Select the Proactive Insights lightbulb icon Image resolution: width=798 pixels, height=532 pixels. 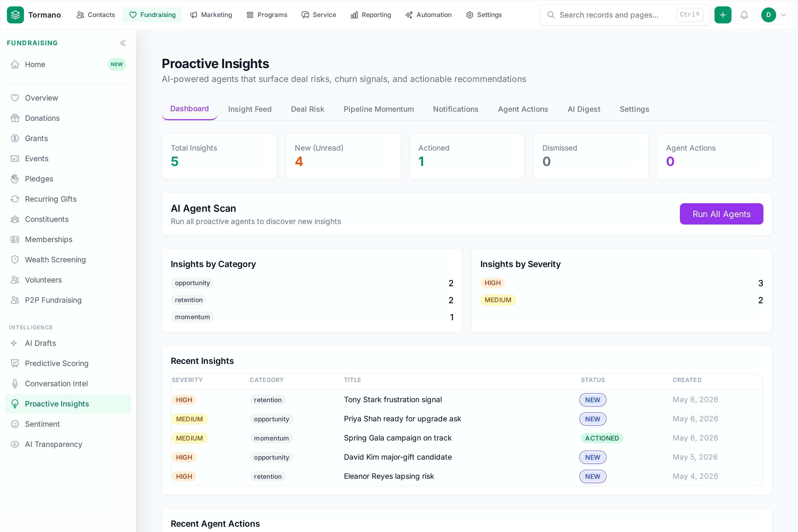click(15, 404)
